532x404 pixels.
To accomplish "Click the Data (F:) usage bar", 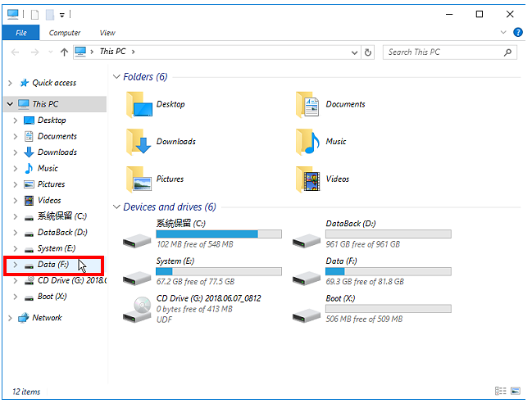I will (389, 271).
